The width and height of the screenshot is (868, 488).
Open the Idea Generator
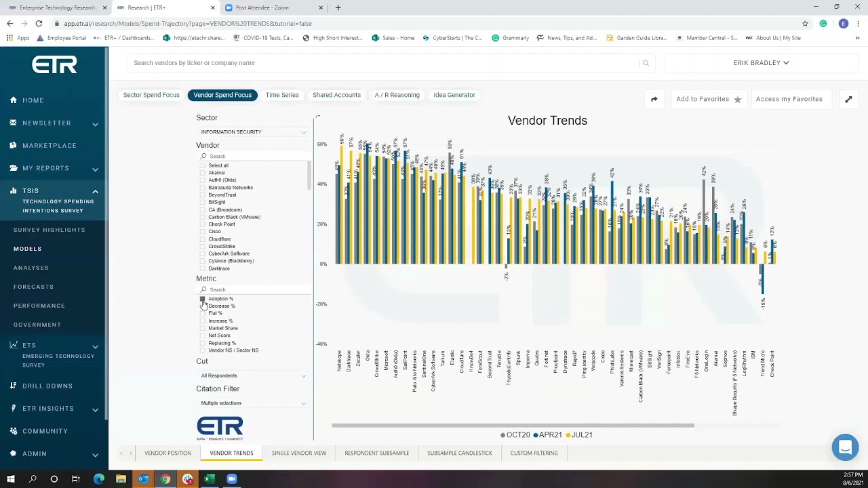click(454, 95)
